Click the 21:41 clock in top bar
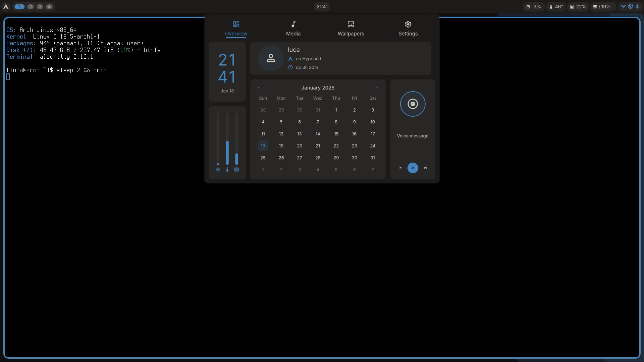 322,6
